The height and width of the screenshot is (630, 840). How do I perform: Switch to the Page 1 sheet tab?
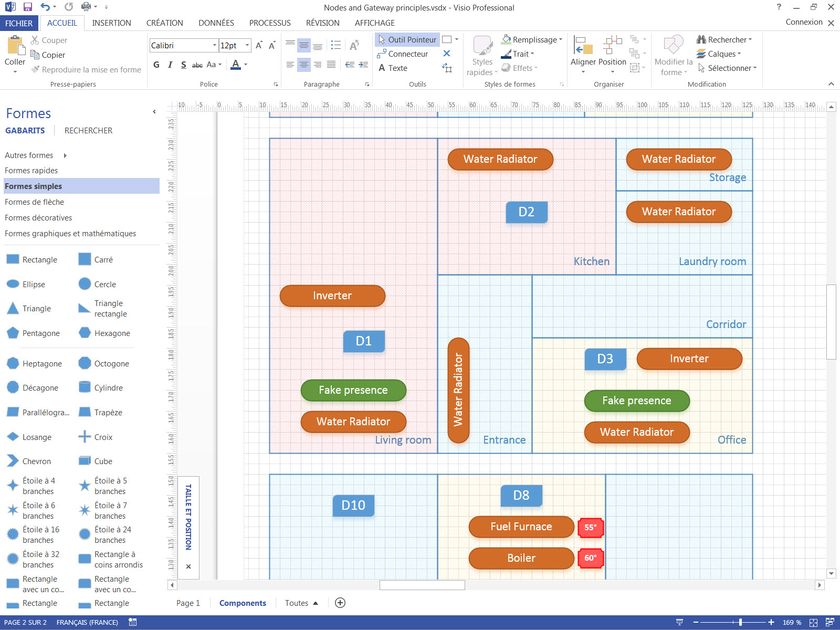[x=188, y=603]
